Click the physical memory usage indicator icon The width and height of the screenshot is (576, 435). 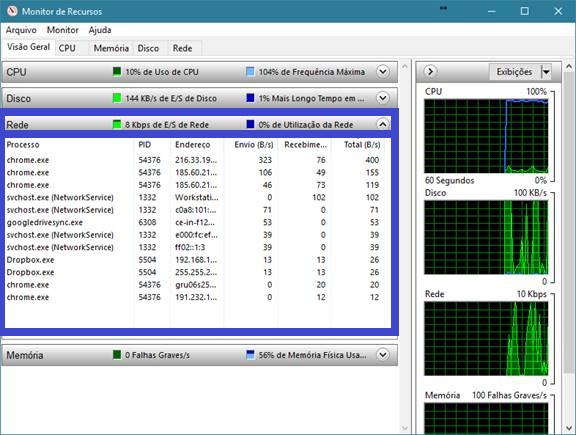pos(250,355)
